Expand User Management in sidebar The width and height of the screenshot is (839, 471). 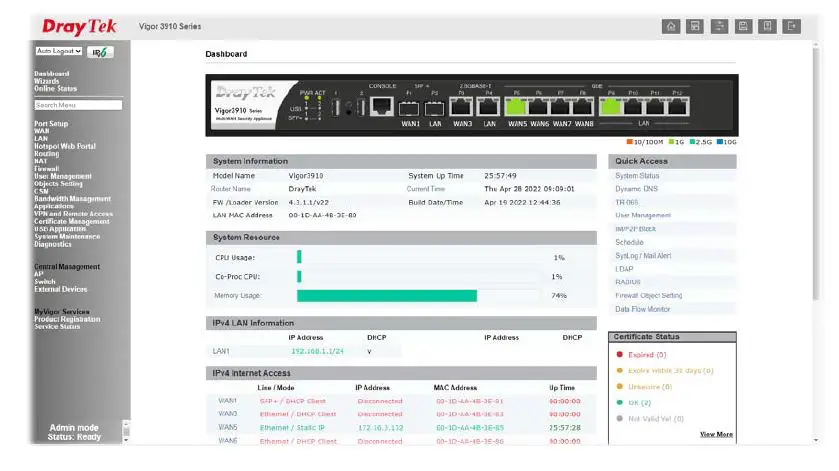pyautogui.click(x=63, y=176)
